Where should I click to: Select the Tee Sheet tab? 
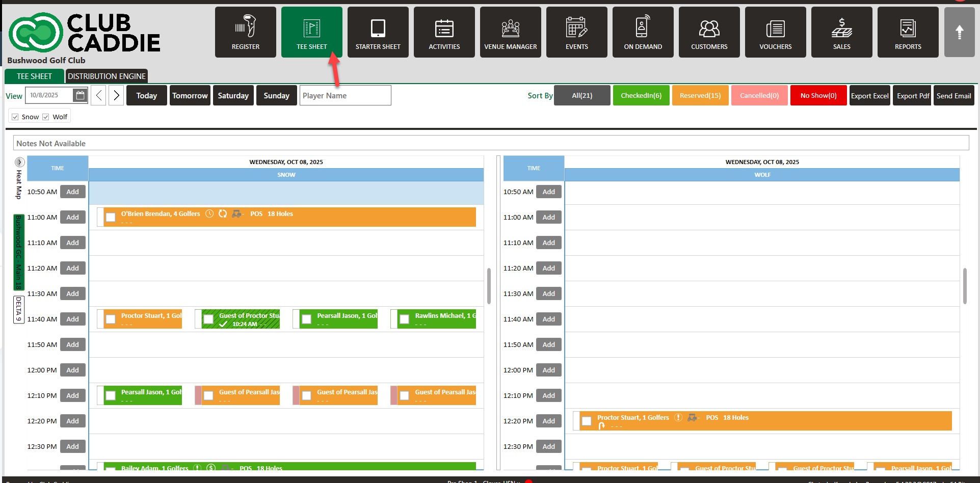[34, 76]
